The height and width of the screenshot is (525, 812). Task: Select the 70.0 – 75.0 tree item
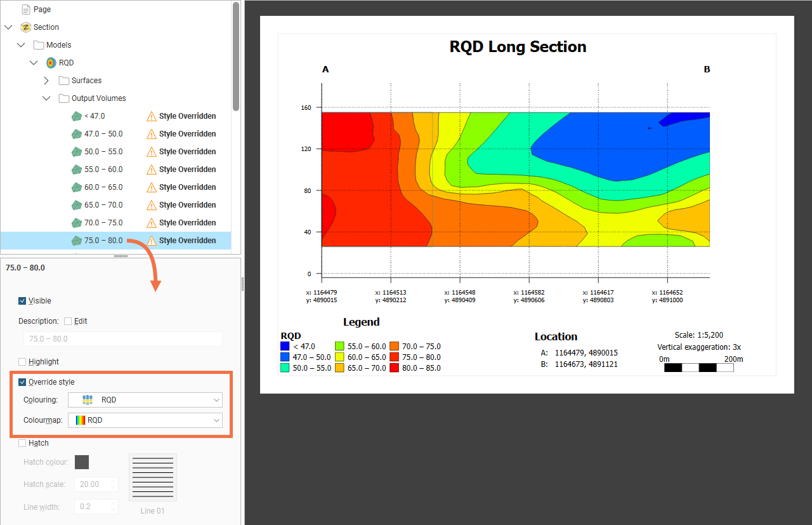coord(103,223)
